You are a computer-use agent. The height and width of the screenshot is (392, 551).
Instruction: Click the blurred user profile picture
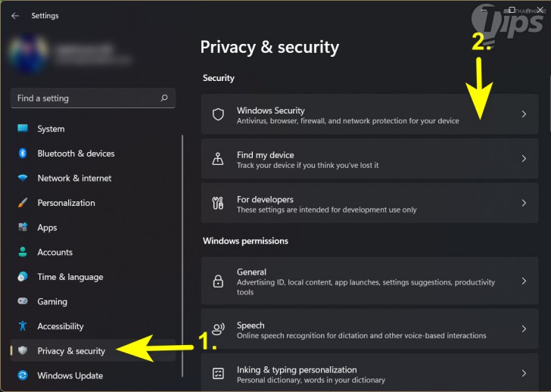click(x=29, y=54)
